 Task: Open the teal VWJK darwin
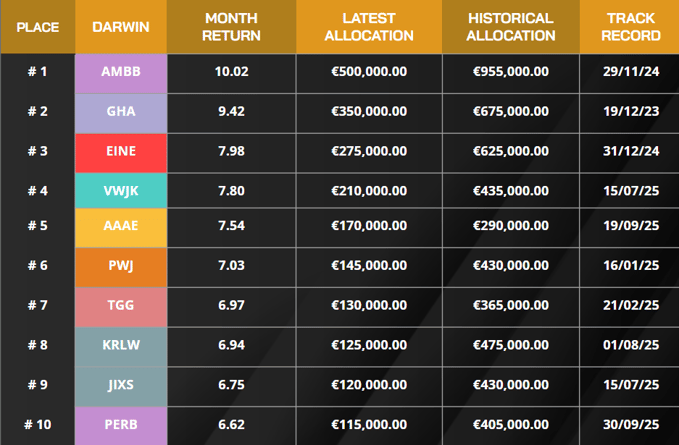121,190
